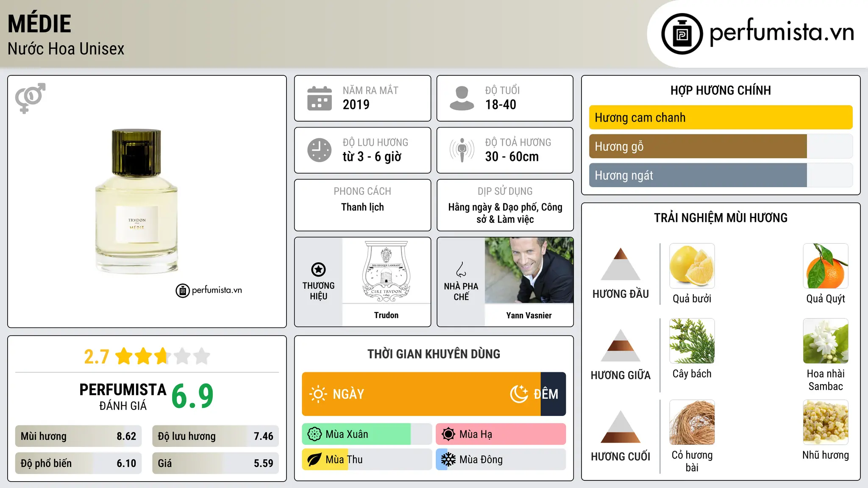Viewport: 868px width, 488px height.
Task: Click the Mùa Xuân season bar
Action: (367, 434)
